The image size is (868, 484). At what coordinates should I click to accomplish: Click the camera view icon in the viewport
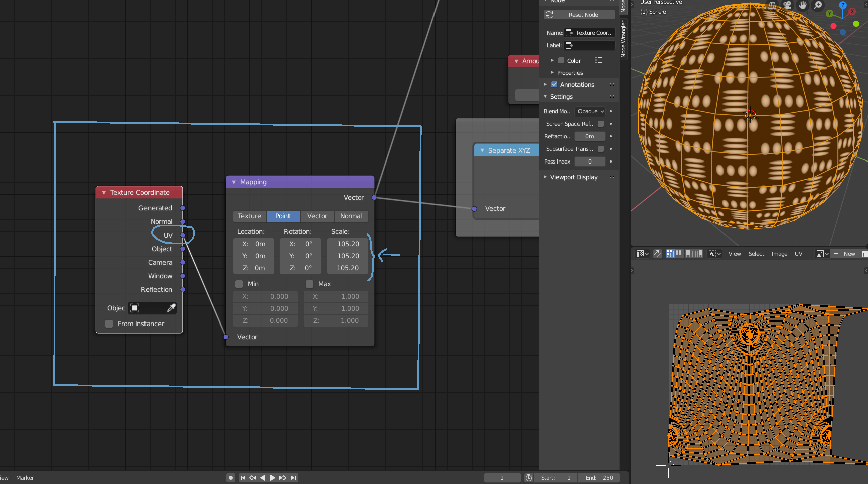click(x=787, y=5)
